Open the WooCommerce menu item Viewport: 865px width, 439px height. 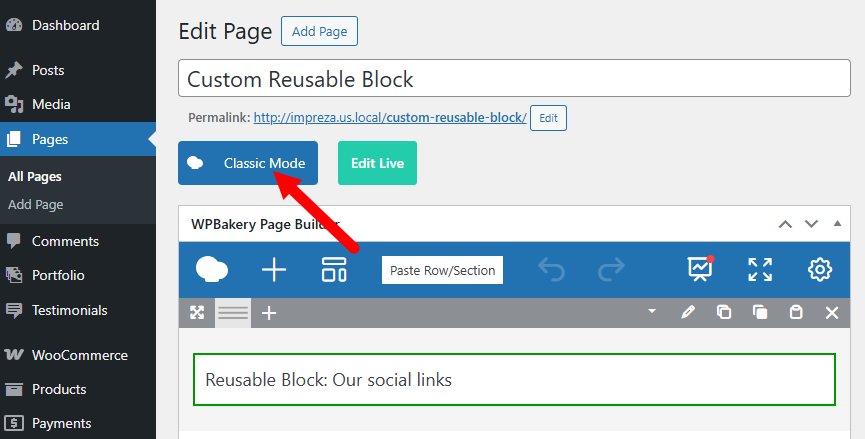click(78, 355)
